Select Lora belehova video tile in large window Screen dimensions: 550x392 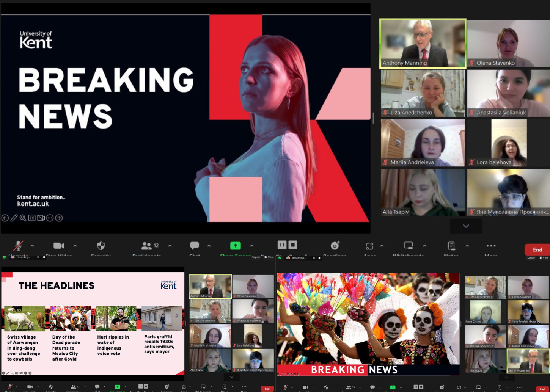click(509, 143)
